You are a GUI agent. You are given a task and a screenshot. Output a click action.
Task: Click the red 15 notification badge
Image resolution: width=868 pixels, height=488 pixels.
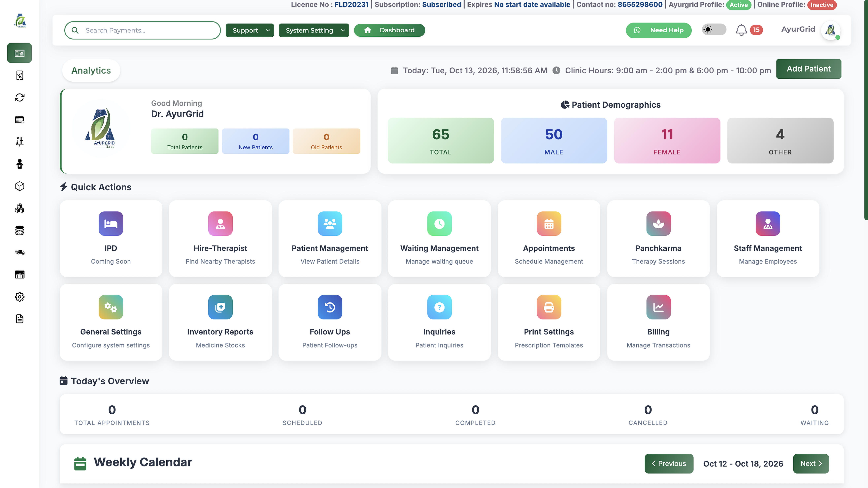click(x=756, y=30)
